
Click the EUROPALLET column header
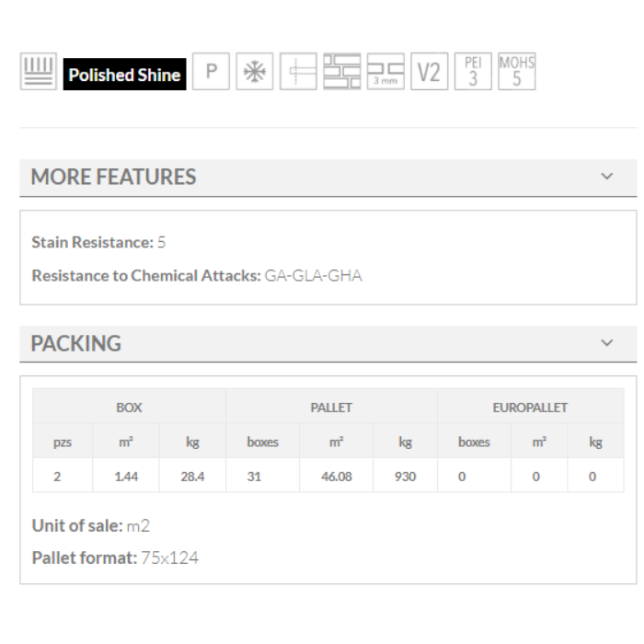pyautogui.click(x=530, y=407)
